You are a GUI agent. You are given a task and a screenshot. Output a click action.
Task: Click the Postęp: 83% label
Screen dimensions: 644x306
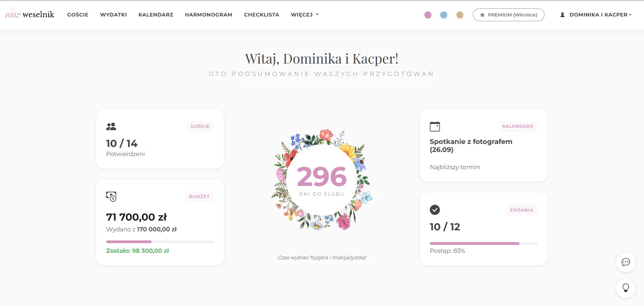point(447,251)
